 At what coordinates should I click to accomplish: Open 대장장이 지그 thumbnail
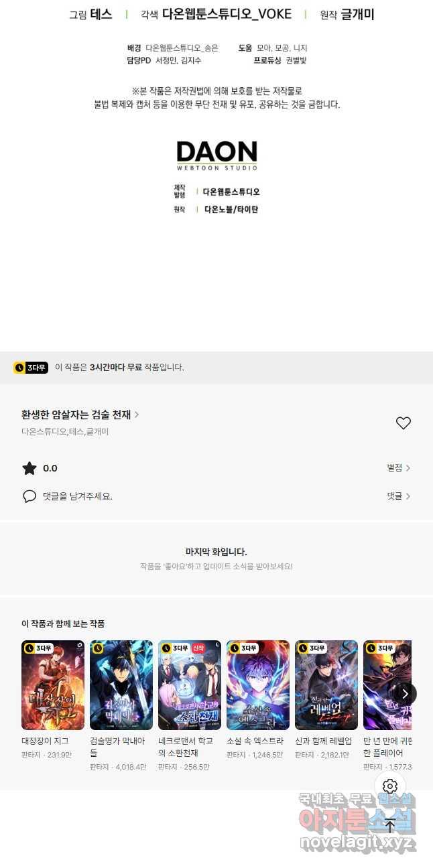pyautogui.click(x=53, y=685)
